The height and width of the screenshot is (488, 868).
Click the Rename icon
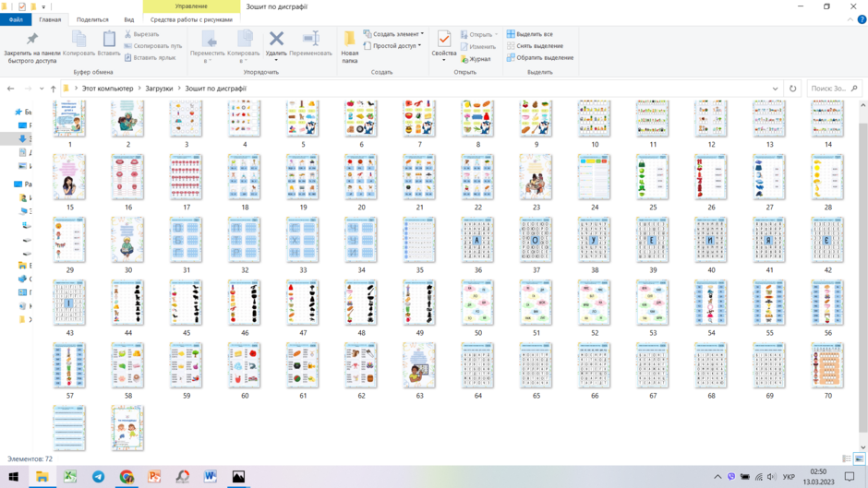(310, 39)
